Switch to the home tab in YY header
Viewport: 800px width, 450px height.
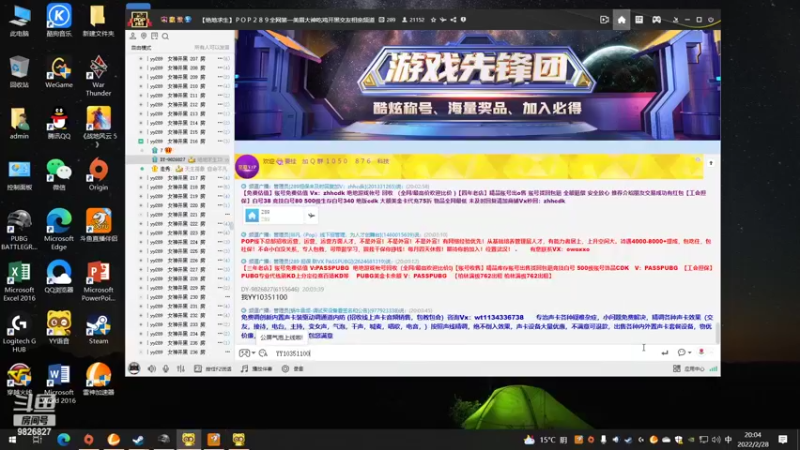(621, 20)
